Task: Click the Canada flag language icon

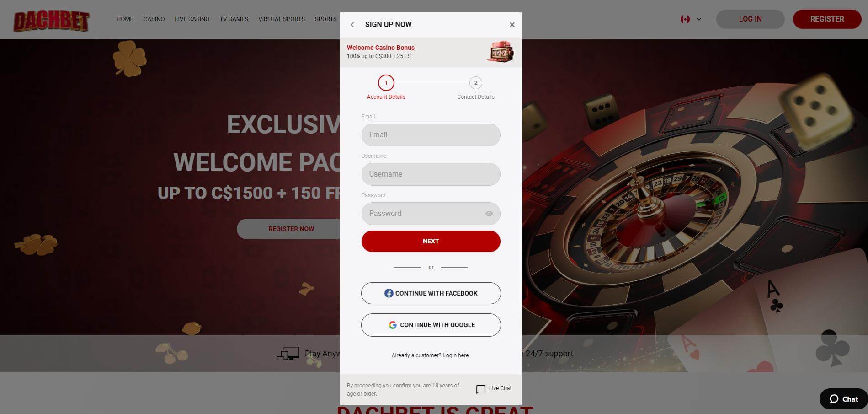Action: tap(685, 19)
